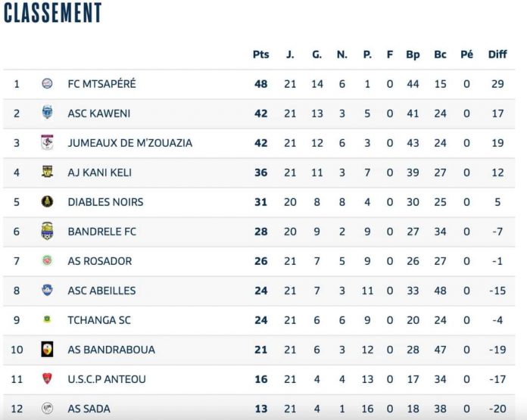Viewport: 527px width, 420px height.
Task: Click the FC Mtsapéré club logo
Action: pyautogui.click(x=47, y=83)
